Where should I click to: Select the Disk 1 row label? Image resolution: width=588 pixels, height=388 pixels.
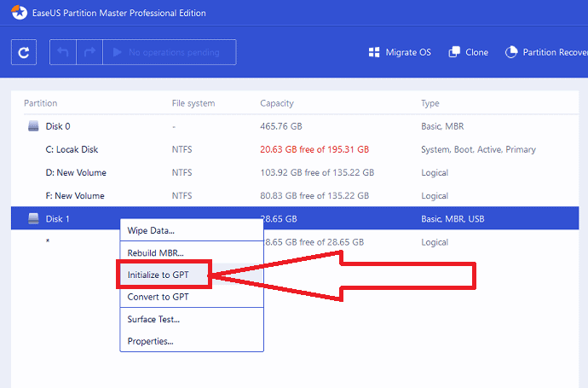click(57, 219)
